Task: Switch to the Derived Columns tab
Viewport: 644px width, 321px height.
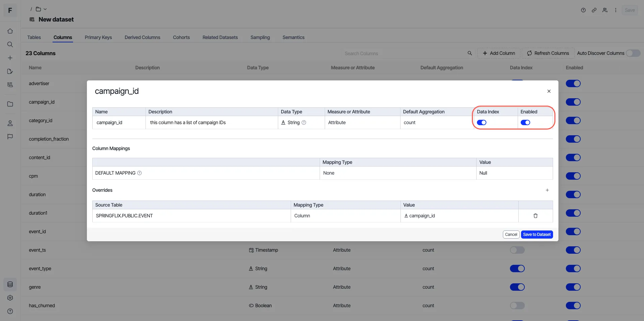Action: [142, 37]
